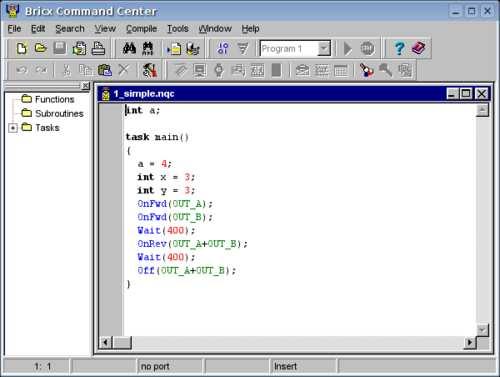
Task: Open the File menu
Action: (14, 29)
